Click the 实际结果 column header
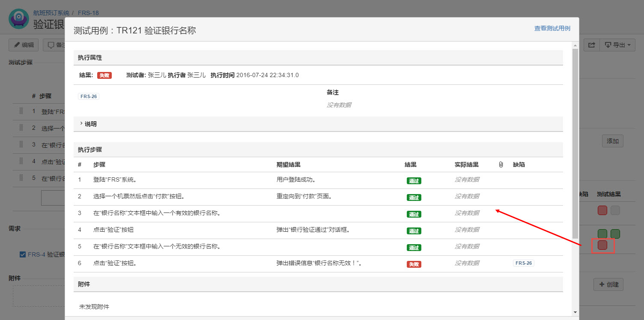Image resolution: width=644 pixels, height=320 pixels. [x=467, y=164]
